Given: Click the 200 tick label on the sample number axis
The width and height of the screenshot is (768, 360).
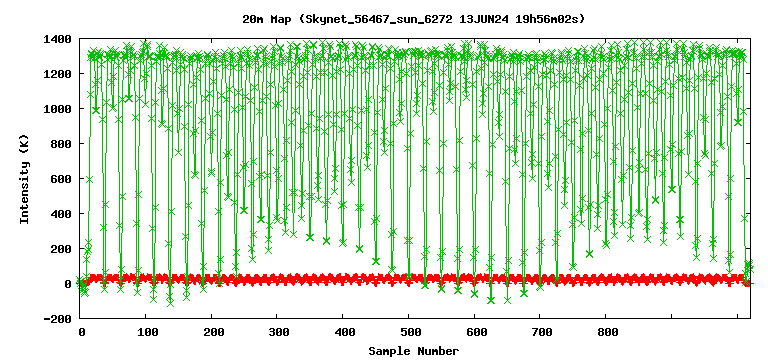Looking at the screenshot, I should click(x=212, y=332).
